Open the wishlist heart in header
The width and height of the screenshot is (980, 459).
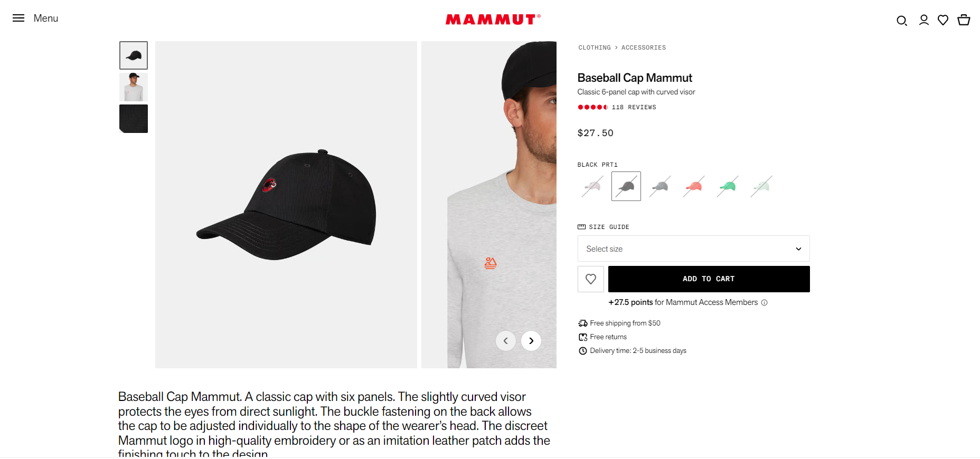[x=943, y=20]
